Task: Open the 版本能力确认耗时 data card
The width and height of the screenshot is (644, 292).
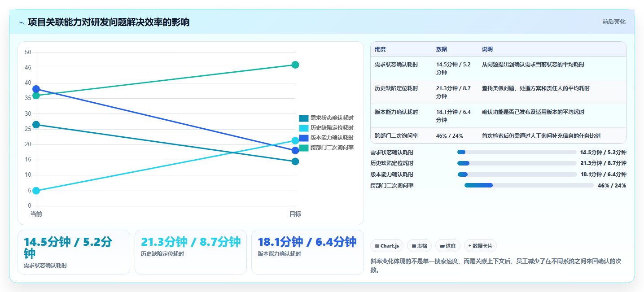Action: coord(307,252)
